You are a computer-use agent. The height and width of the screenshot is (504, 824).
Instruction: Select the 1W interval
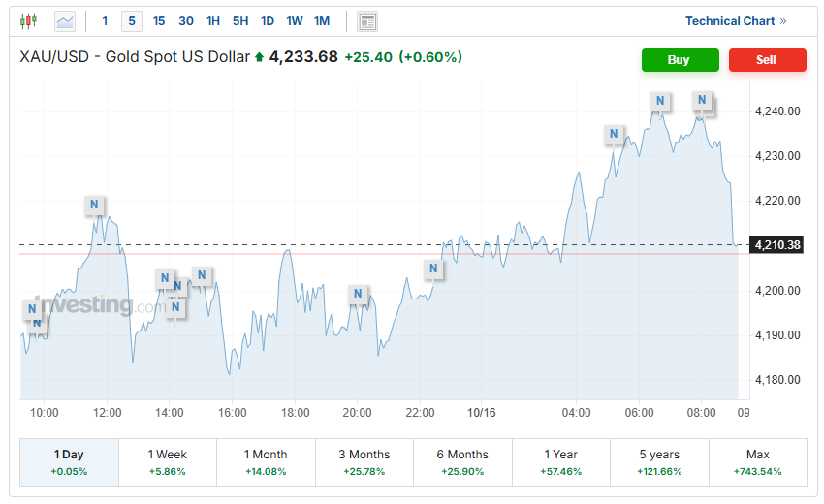[295, 20]
